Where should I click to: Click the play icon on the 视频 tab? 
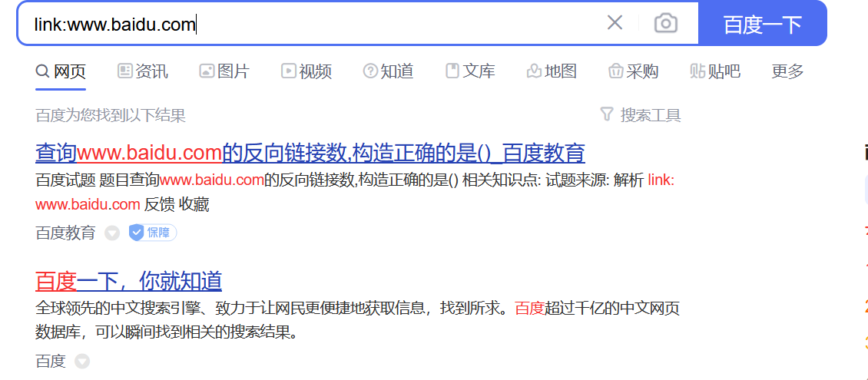[x=288, y=71]
